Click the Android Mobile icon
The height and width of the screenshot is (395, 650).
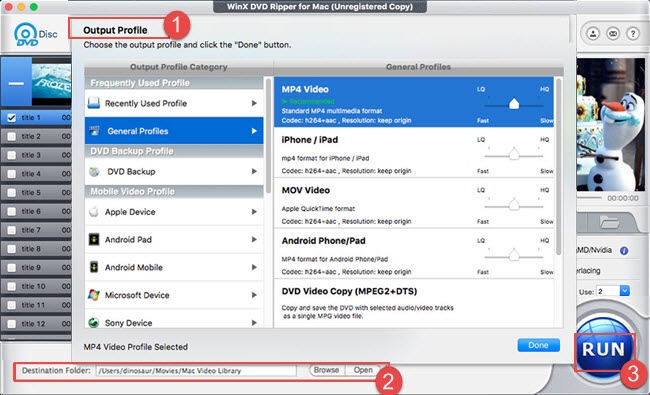[94, 267]
